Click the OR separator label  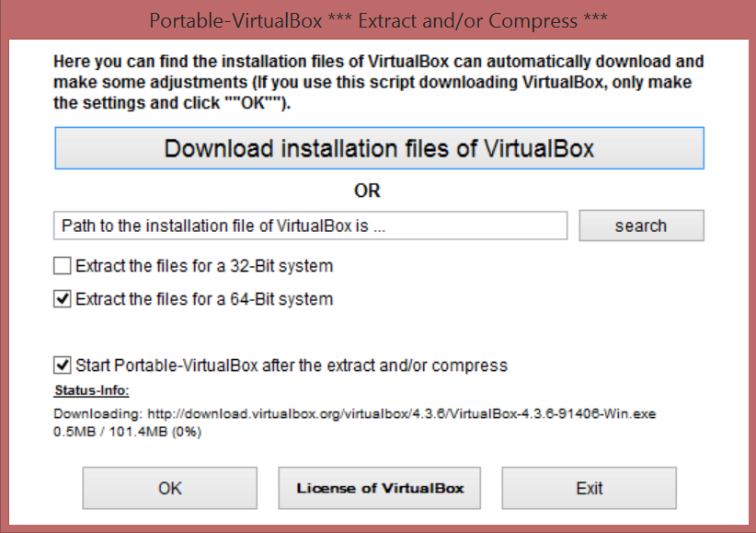(367, 191)
